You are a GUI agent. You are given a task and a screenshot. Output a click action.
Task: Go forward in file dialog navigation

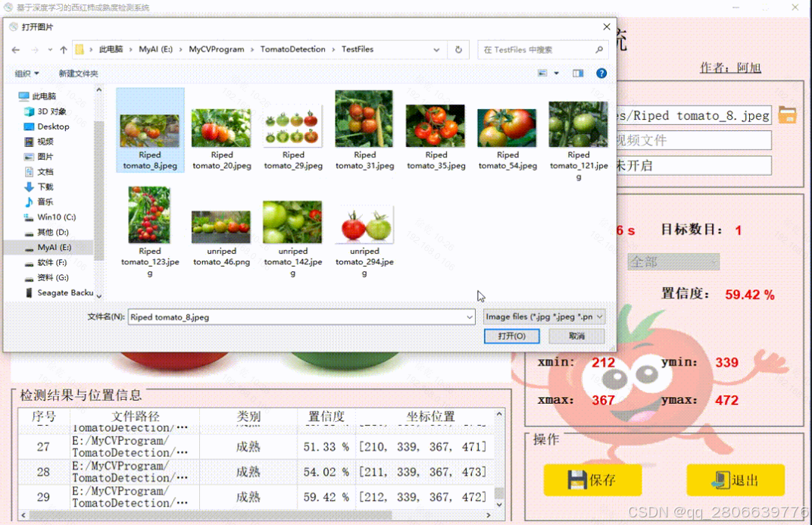[x=35, y=50]
